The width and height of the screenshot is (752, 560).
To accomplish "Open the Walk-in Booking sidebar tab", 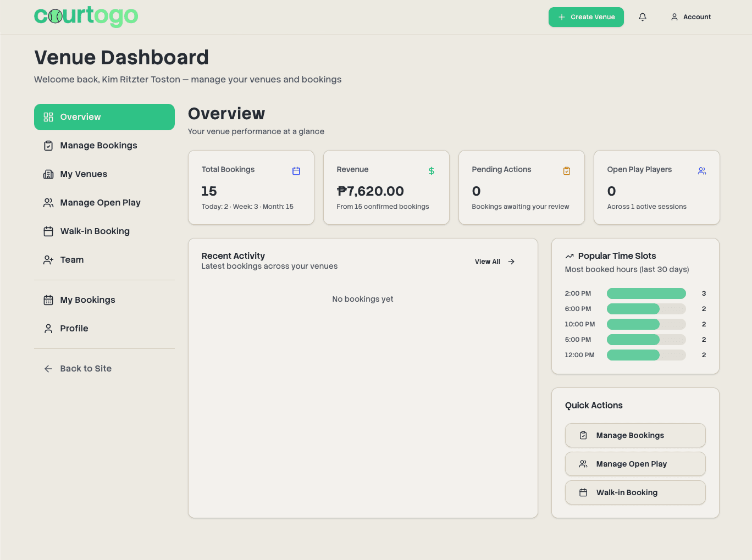I will [x=95, y=231].
